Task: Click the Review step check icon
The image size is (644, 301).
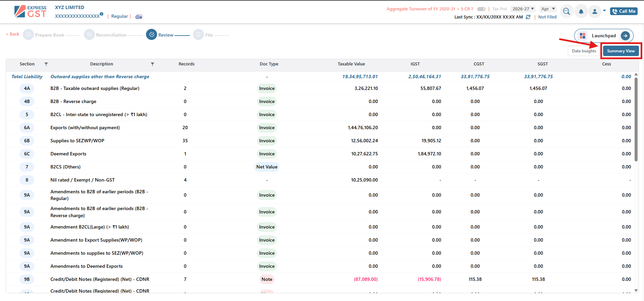Action: click(x=152, y=35)
